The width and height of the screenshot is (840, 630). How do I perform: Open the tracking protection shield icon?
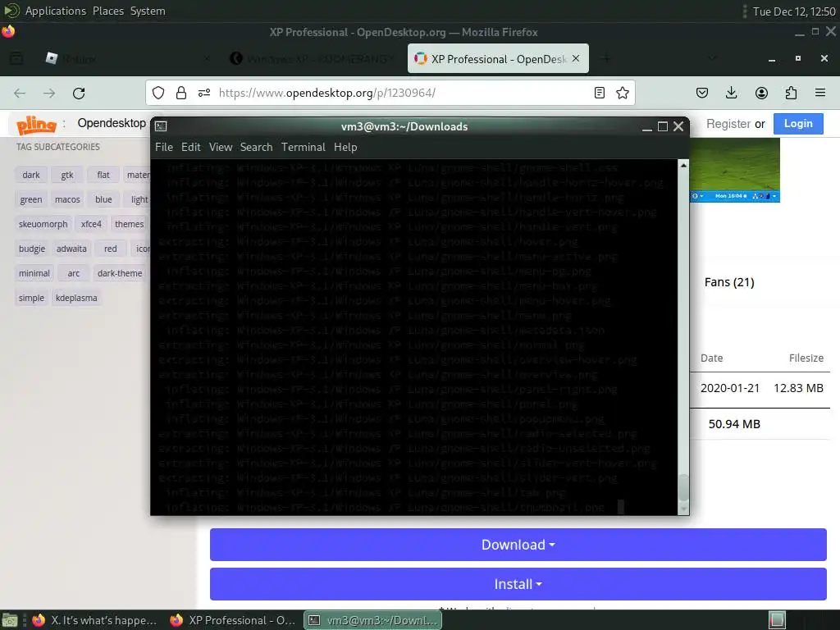[x=158, y=93]
